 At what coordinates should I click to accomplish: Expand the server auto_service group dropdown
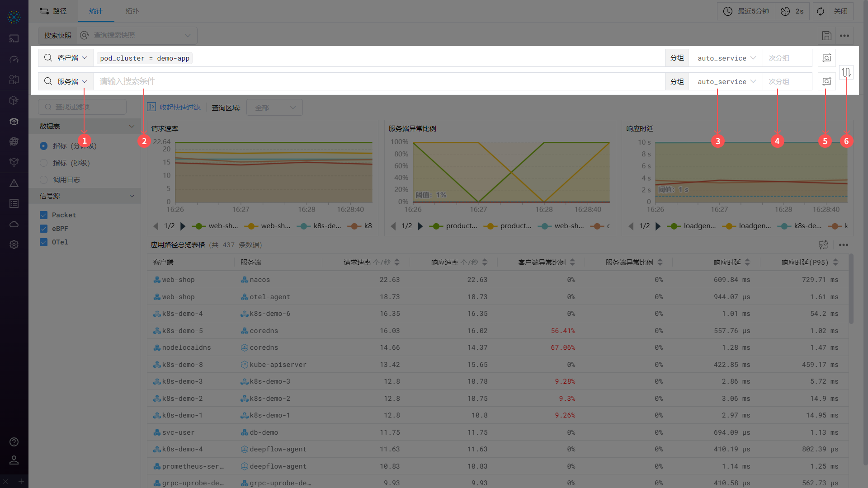[x=726, y=82]
